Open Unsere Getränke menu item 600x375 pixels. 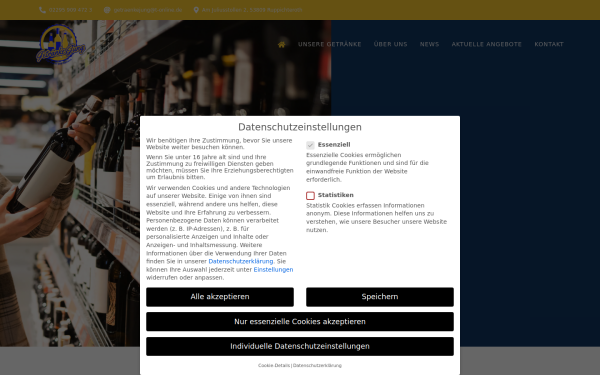[329, 44]
